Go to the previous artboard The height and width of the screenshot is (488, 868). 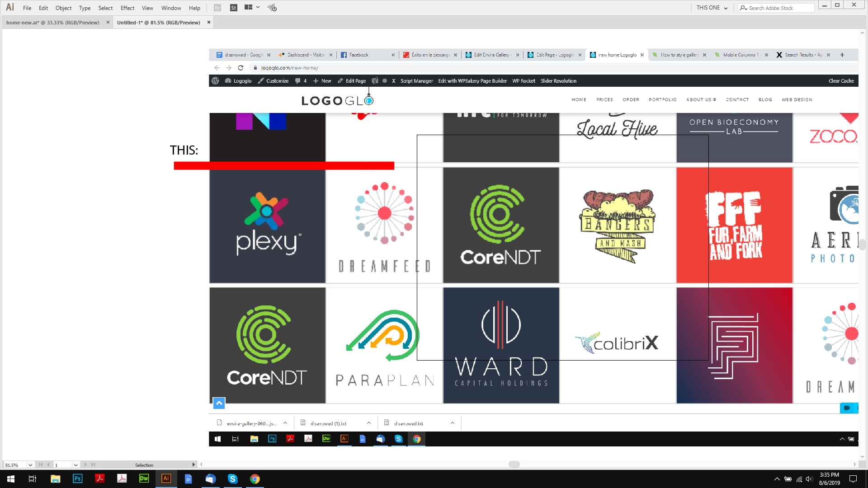[48, 465]
